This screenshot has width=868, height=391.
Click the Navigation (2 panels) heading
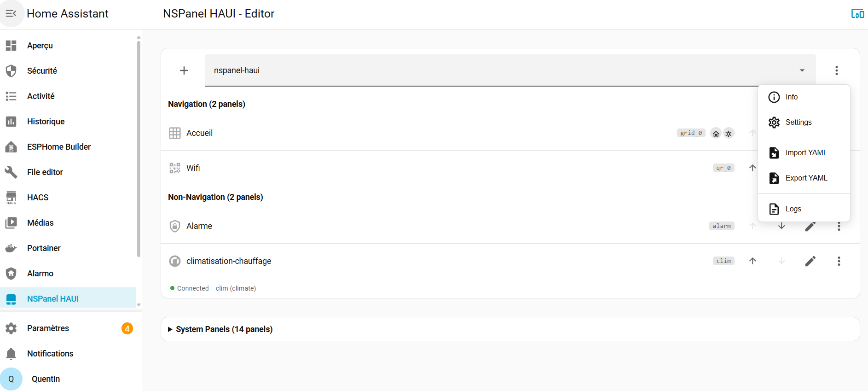(x=207, y=104)
